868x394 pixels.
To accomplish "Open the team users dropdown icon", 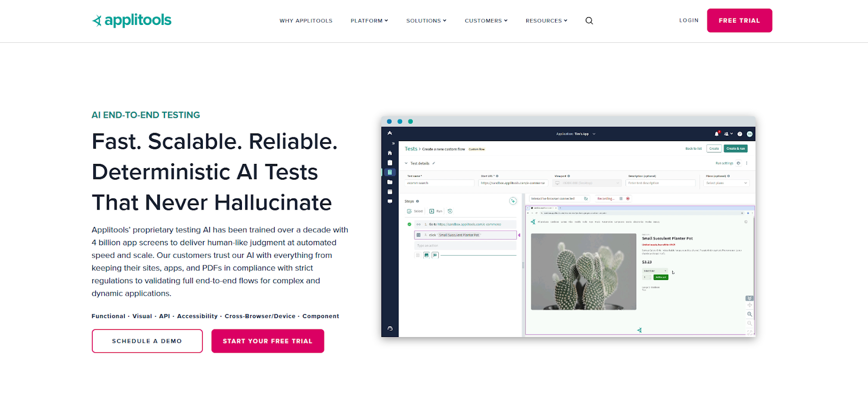I will pyautogui.click(x=728, y=134).
